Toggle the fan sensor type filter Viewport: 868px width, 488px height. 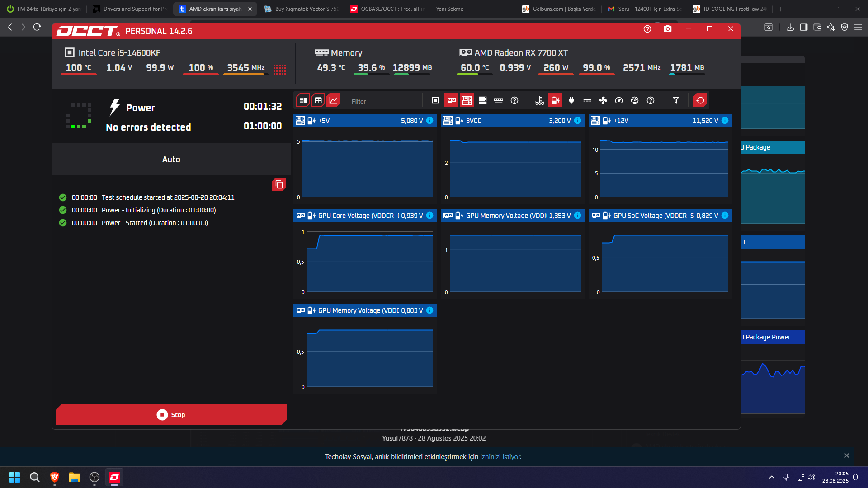click(603, 100)
